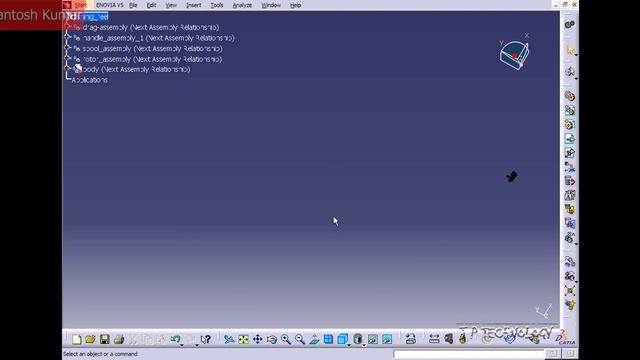Screen dimensions: 640x360
Task: Open the view orientation dropdown arrow
Action: (349, 345)
